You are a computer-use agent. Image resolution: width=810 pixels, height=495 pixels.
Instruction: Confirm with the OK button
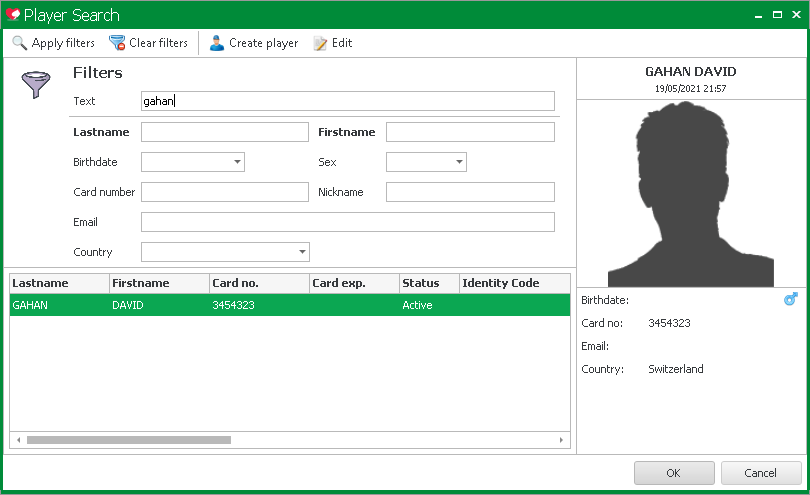(674, 473)
